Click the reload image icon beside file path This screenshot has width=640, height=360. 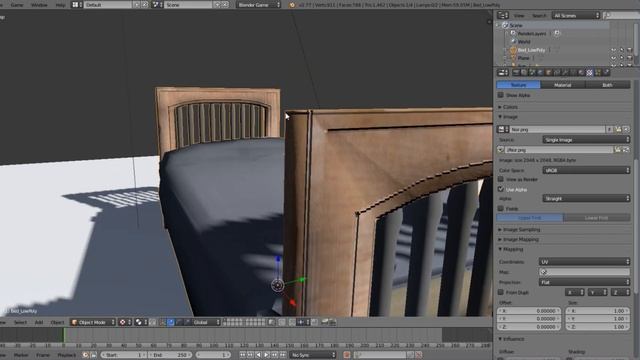point(626,150)
